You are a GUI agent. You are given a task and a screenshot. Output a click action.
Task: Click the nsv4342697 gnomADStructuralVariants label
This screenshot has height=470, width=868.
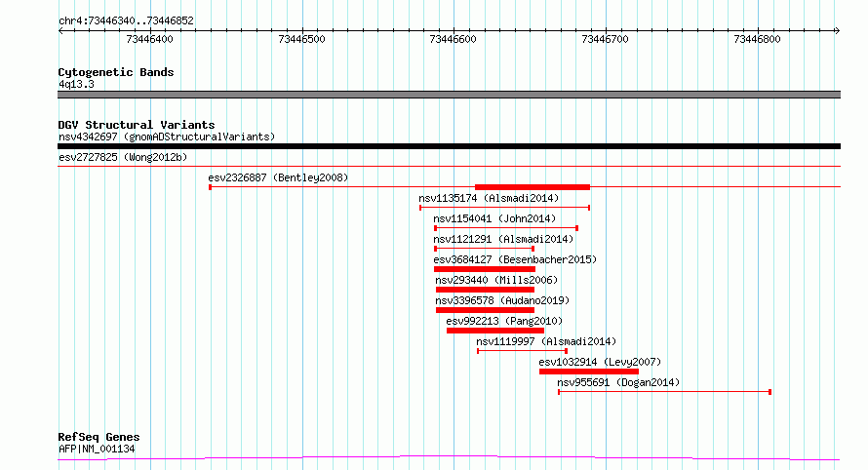coord(167,137)
